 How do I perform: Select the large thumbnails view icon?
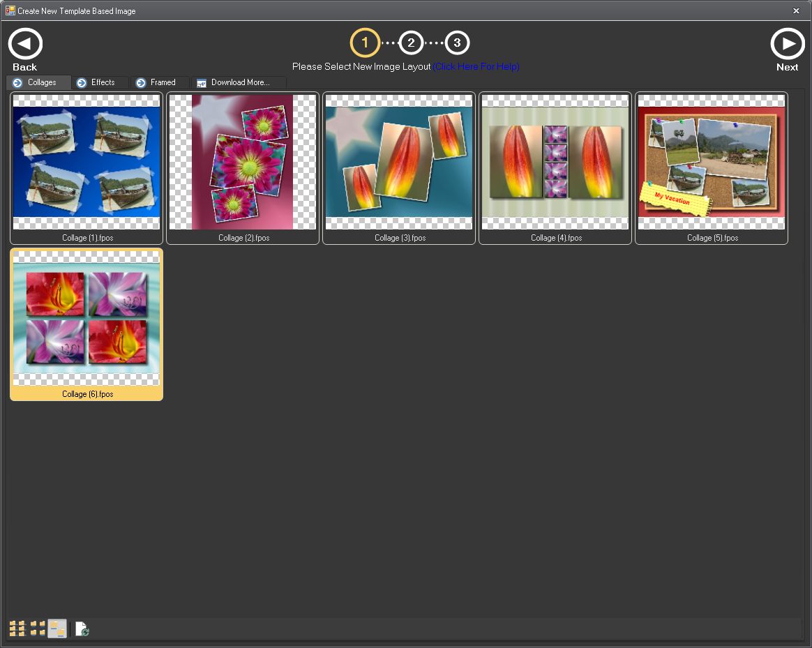(x=57, y=629)
